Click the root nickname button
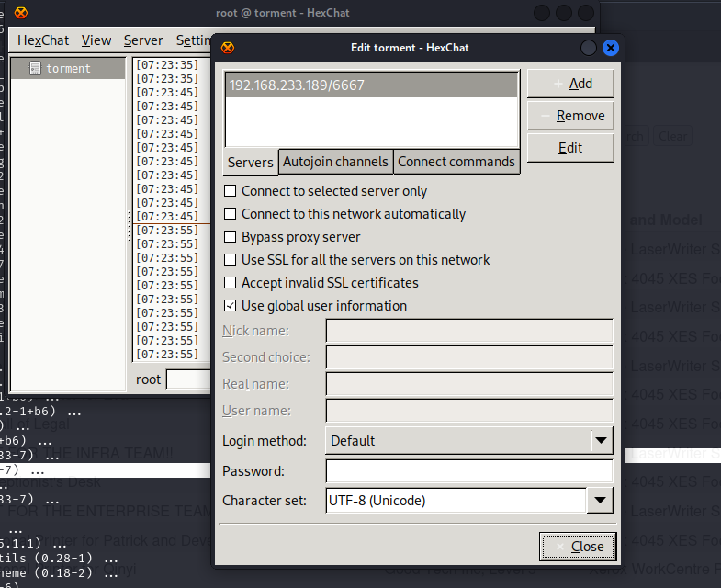 click(148, 379)
